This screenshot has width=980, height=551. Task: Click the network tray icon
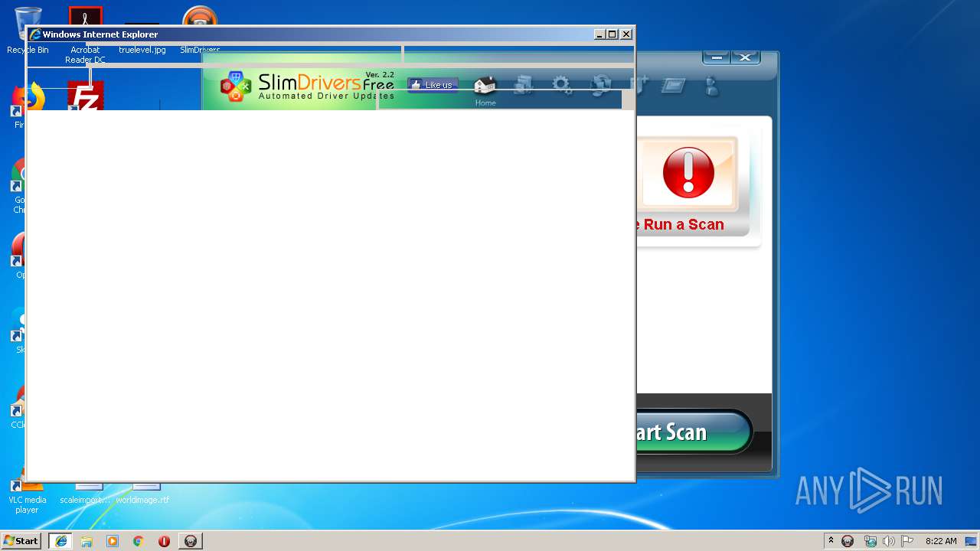click(x=870, y=541)
